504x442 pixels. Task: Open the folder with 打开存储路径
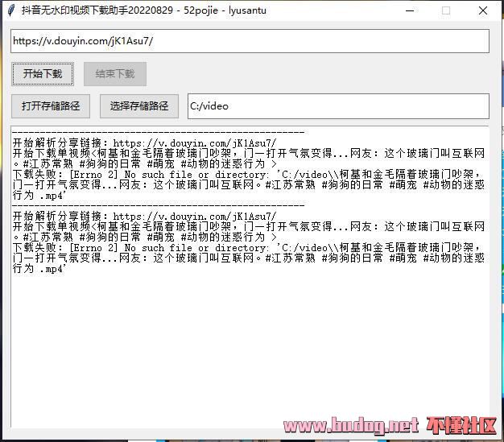coord(51,105)
